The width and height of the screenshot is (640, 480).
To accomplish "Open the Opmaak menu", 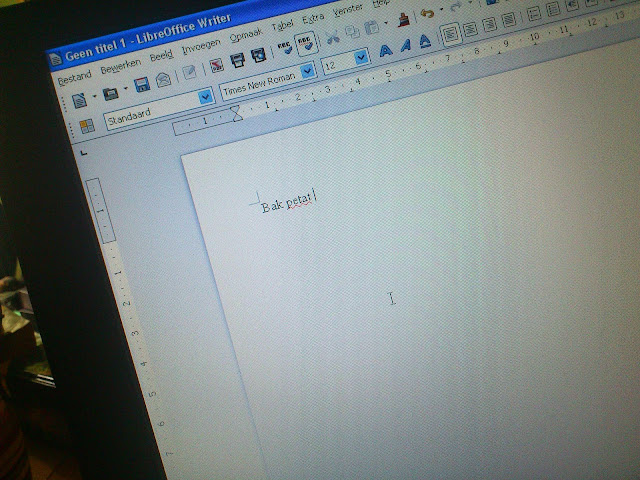I will point(246,35).
